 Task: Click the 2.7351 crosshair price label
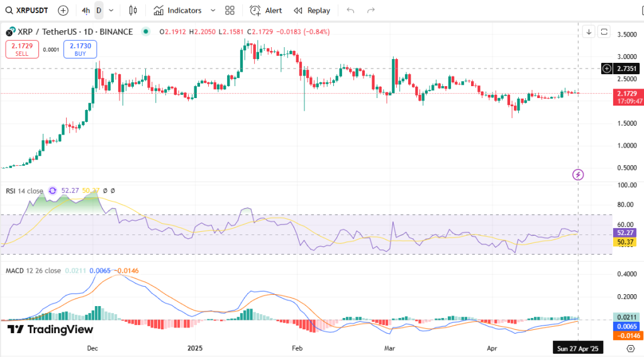pyautogui.click(x=627, y=69)
